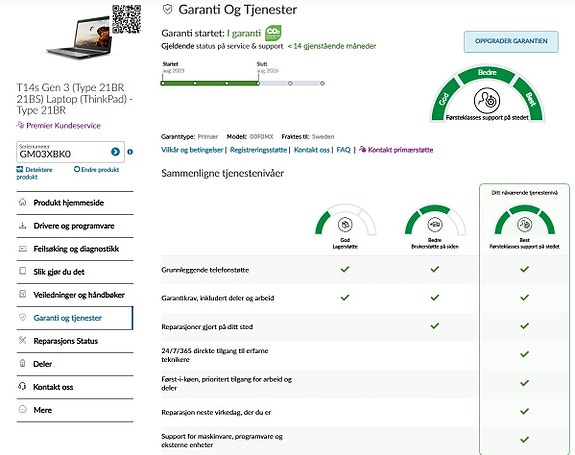The image size is (575, 455).
Task: Click the God segment of the large gauge
Action: (445, 99)
